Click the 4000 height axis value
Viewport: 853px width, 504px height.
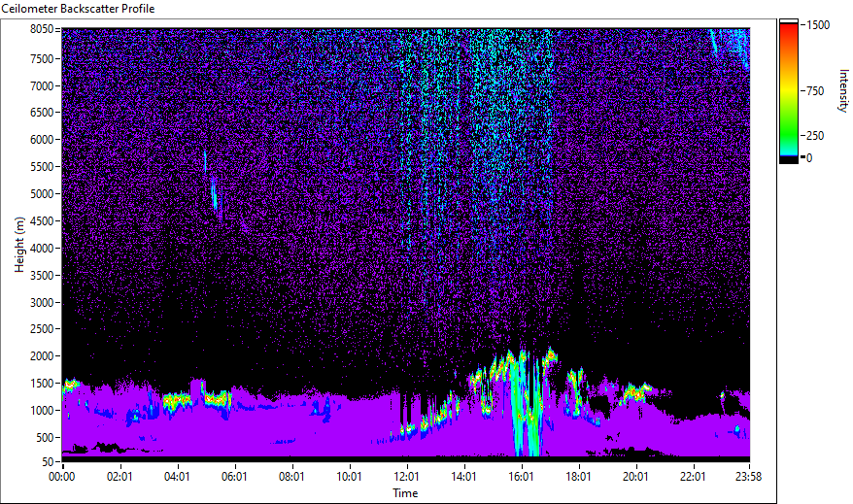click(42, 249)
